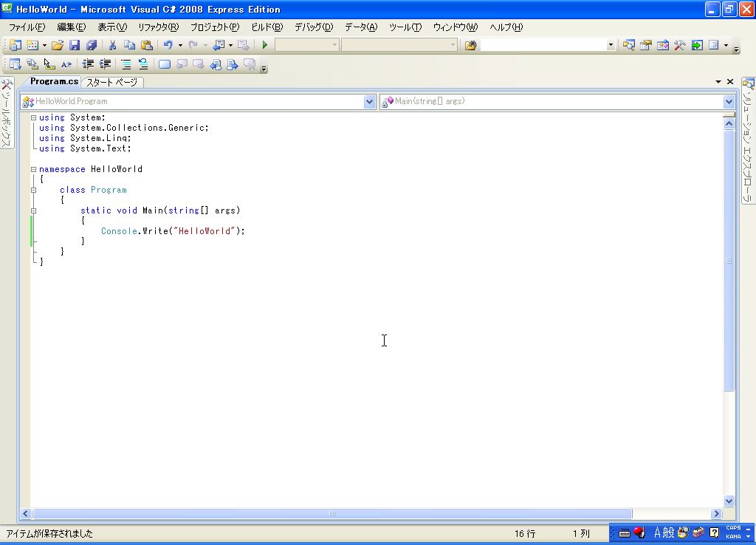This screenshot has height=545, width=756.
Task: Jump to the previous bookmark
Action: [x=182, y=64]
